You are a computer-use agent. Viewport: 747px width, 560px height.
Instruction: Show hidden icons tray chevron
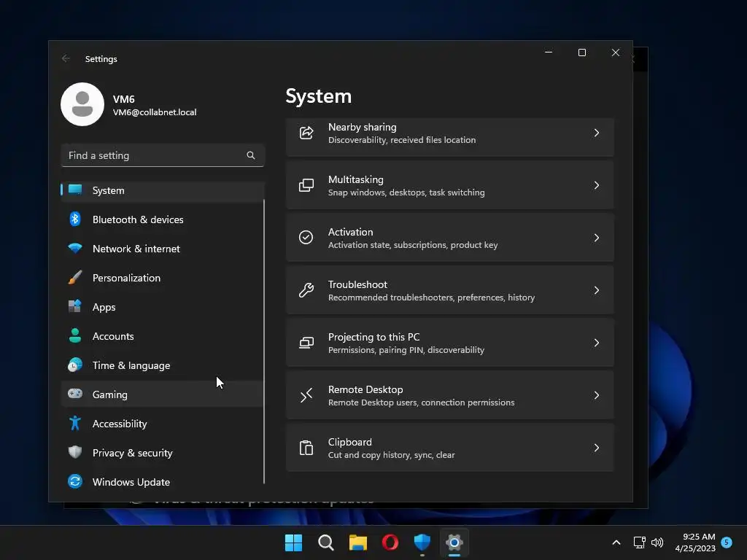tap(616, 542)
